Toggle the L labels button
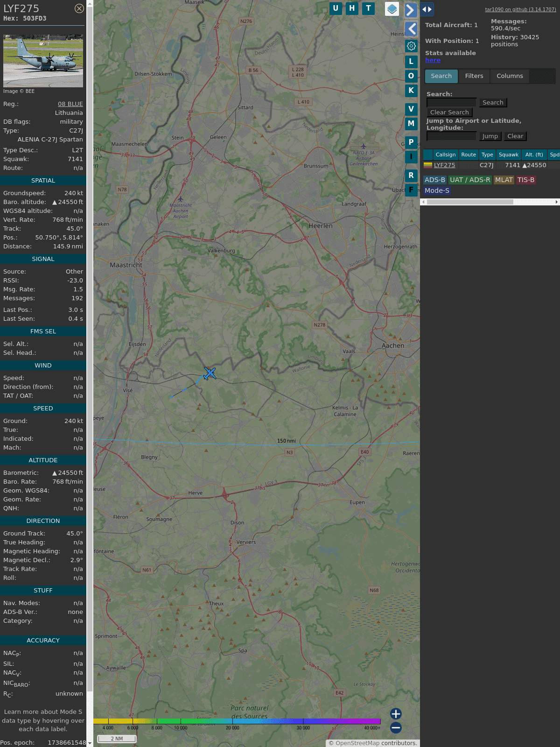Viewport: 560px width, 747px height. point(411,62)
